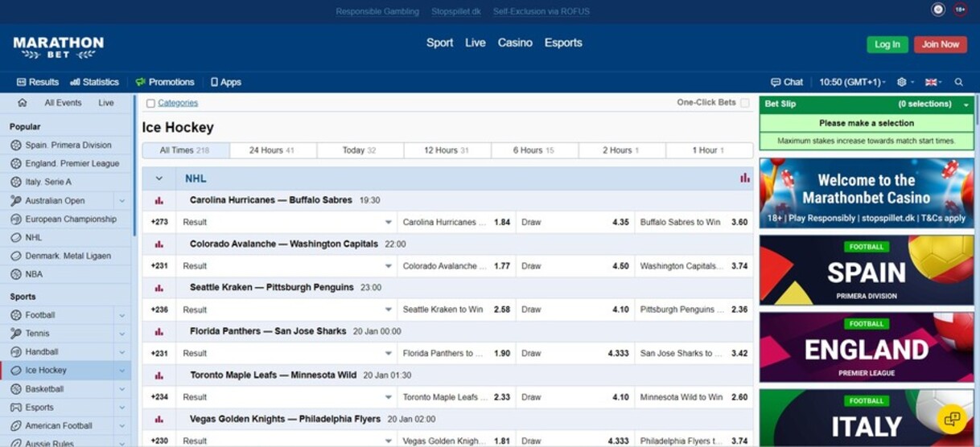Open the Chat speech bubble
The height and width of the screenshot is (447, 980).
click(787, 82)
